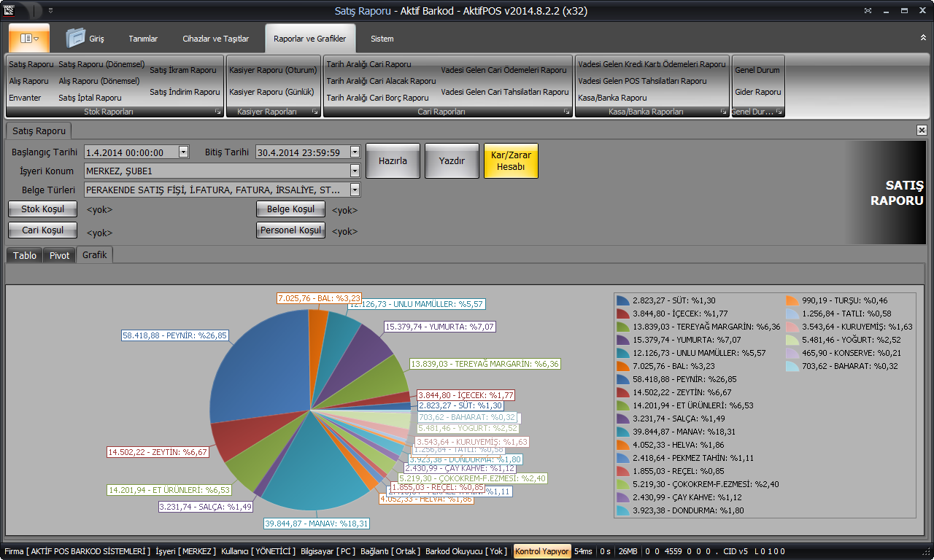This screenshot has height=560, width=934.
Task: Click the Giriş folder icon
Action: [x=76, y=38]
